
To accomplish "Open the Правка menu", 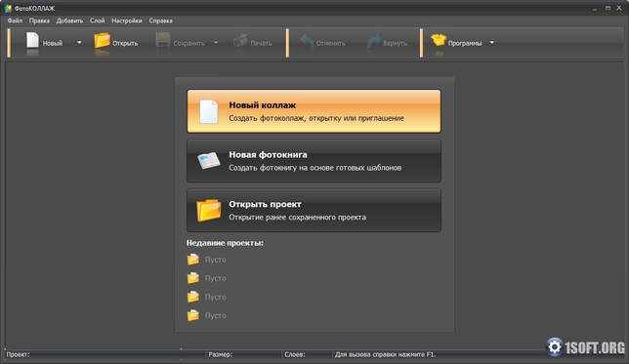I will [x=39, y=20].
